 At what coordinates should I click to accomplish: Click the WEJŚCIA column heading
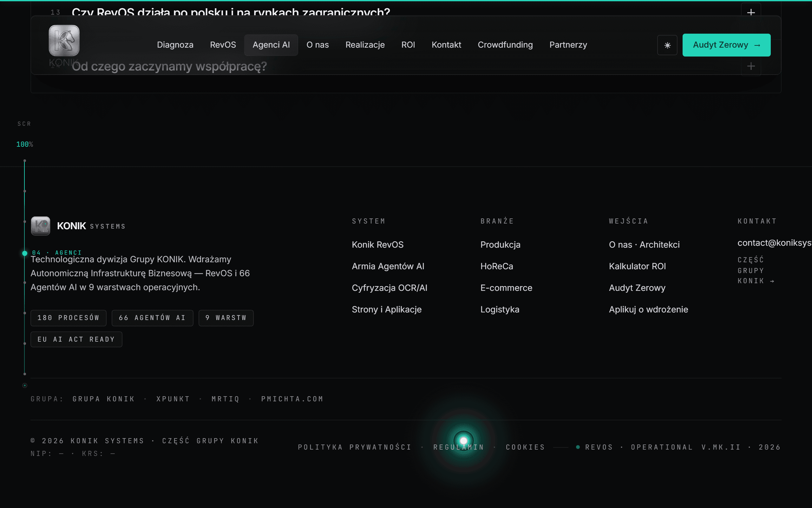[628, 221]
